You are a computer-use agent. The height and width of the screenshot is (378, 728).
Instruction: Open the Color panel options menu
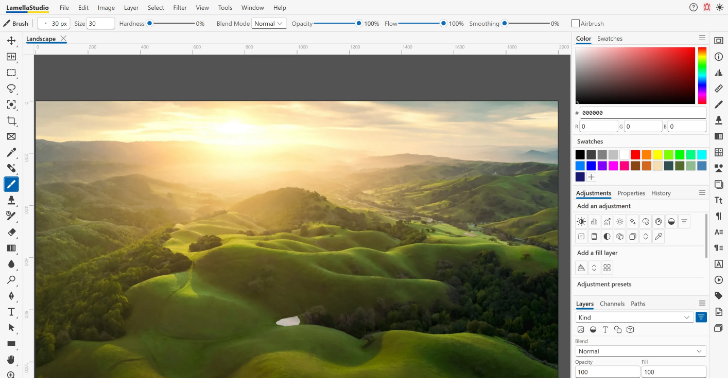coord(702,38)
